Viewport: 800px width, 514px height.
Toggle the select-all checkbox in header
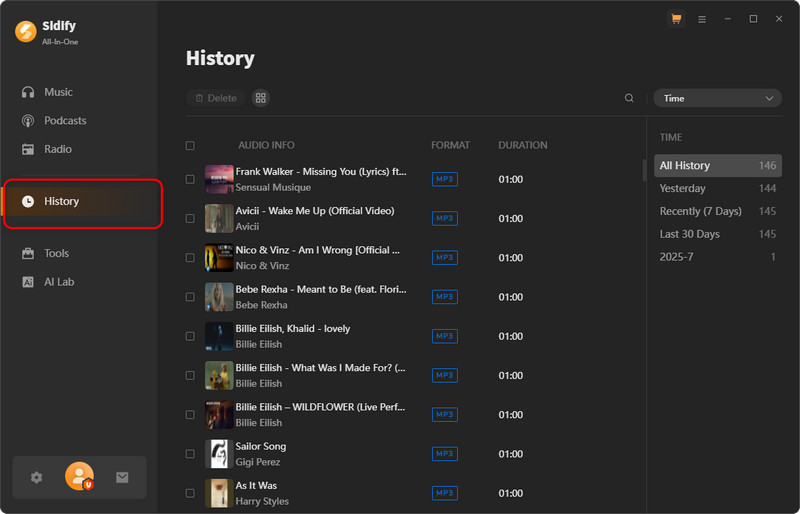tap(190, 146)
